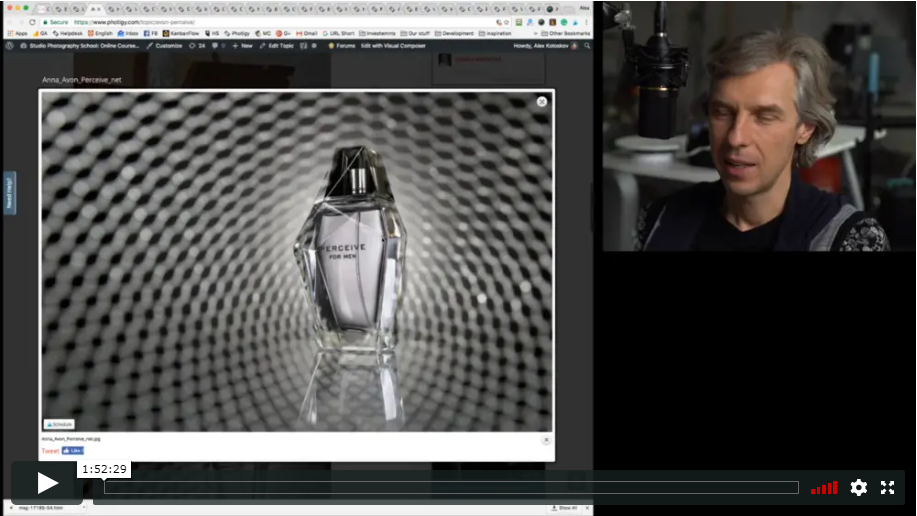Open the GA bookmark
This screenshot has height=516, width=917.
click(40, 33)
